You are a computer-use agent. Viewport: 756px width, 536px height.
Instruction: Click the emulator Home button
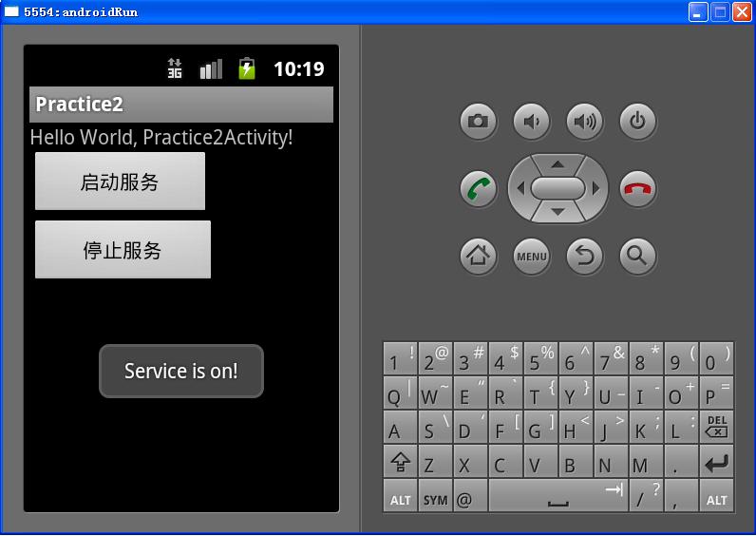[478, 256]
